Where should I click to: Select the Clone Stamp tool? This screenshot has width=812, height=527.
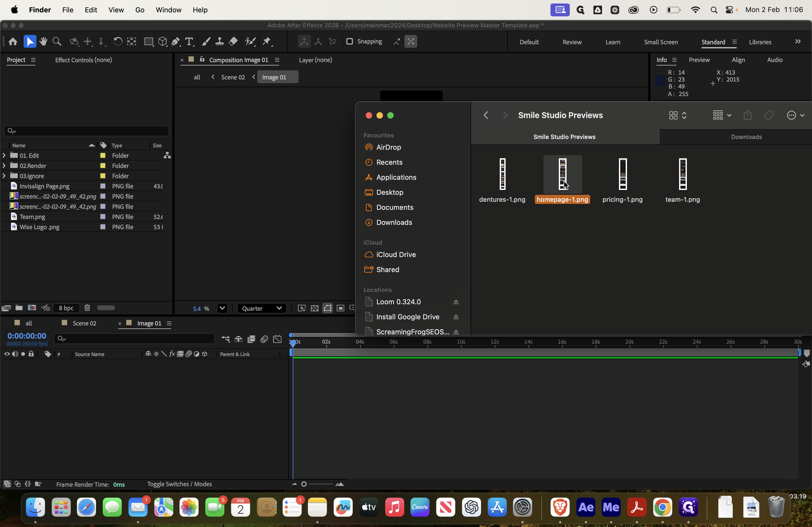(219, 42)
